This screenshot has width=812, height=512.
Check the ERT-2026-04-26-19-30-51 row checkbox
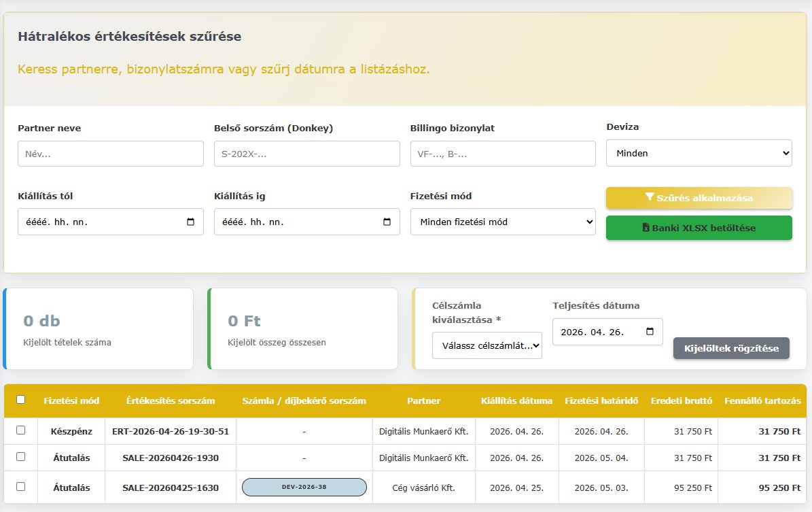20,430
